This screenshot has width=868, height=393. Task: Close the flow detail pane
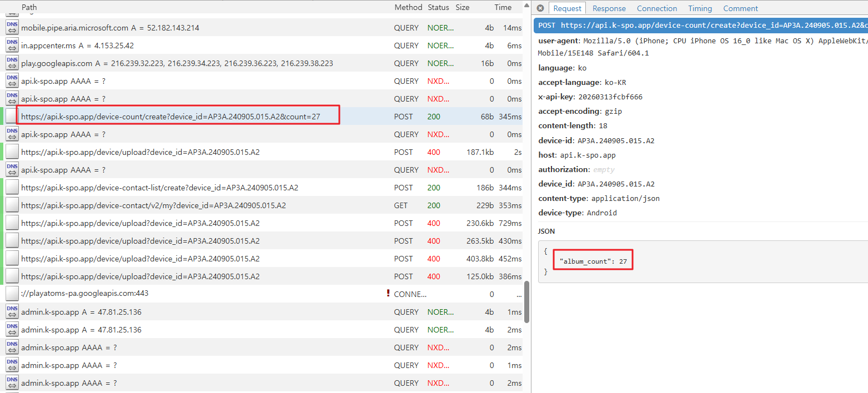540,8
